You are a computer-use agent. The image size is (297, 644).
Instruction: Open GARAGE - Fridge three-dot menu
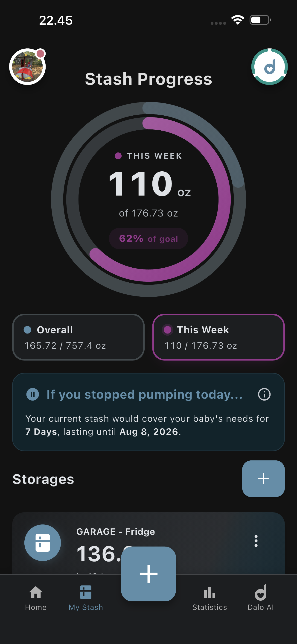click(256, 541)
